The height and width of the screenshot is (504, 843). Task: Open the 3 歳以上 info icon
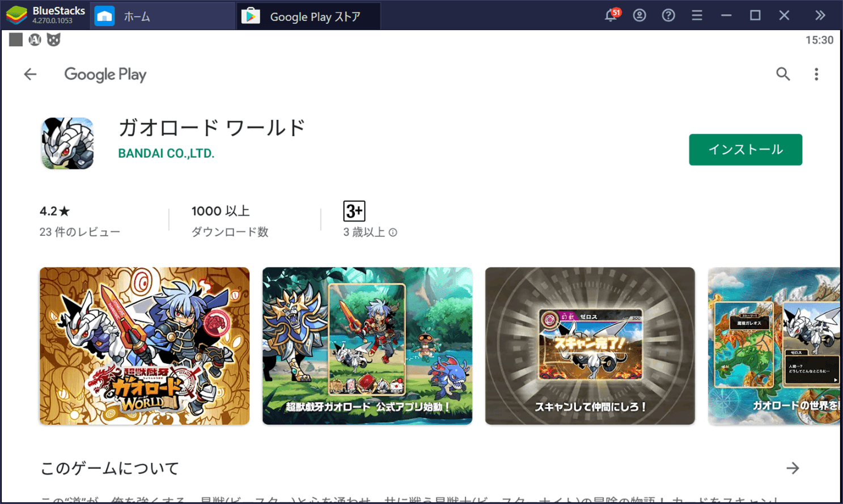[393, 232]
